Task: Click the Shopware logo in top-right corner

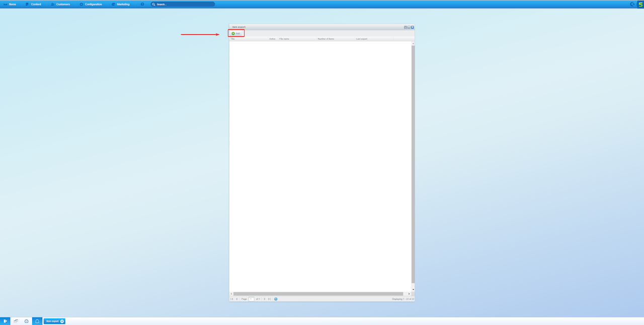Action: (640, 4)
